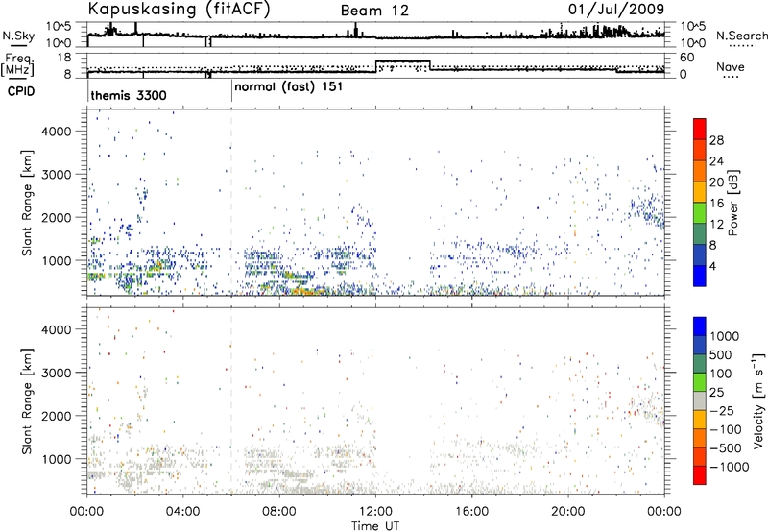This screenshot has height=532, width=768.
Task: Click the 08:00 time tick label
Action: [279, 512]
